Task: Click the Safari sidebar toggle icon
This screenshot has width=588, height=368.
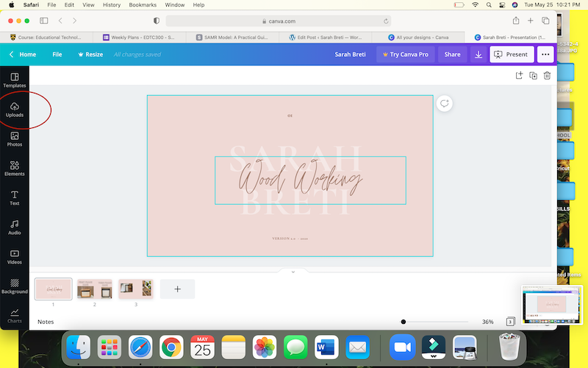Action: [44, 21]
